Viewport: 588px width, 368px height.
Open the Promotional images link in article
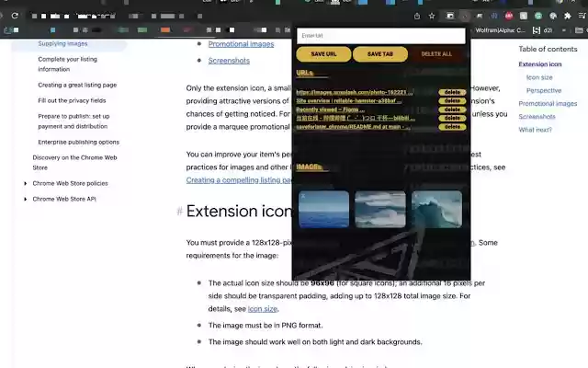click(x=241, y=44)
